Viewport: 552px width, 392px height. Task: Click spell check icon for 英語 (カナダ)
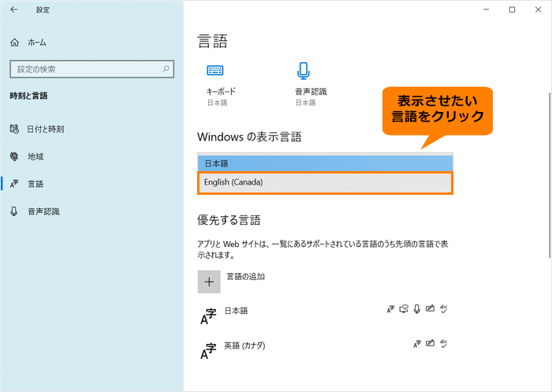coord(443,343)
